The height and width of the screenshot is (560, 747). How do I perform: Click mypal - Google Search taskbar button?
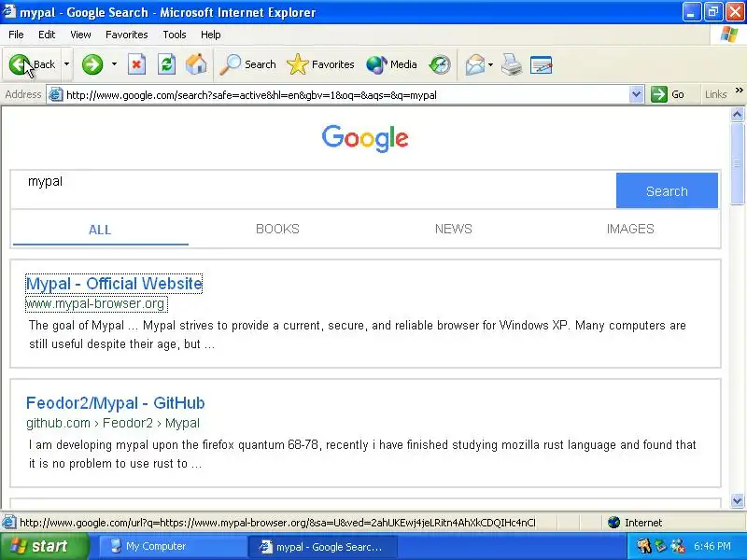pyautogui.click(x=322, y=547)
